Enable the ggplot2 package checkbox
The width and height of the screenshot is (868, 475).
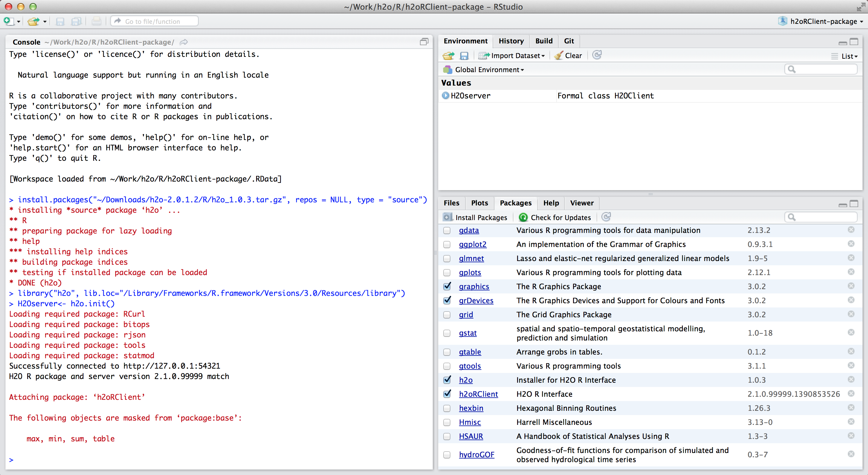pos(447,244)
